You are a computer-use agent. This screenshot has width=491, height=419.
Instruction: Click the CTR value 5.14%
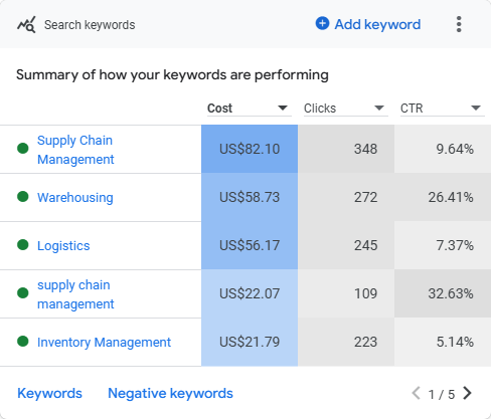455,342
